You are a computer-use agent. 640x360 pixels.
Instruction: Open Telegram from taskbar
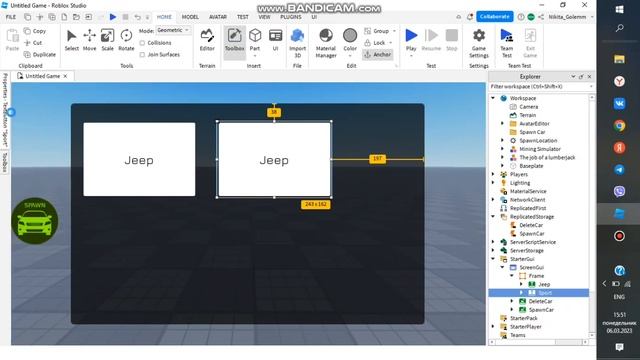[619, 170]
